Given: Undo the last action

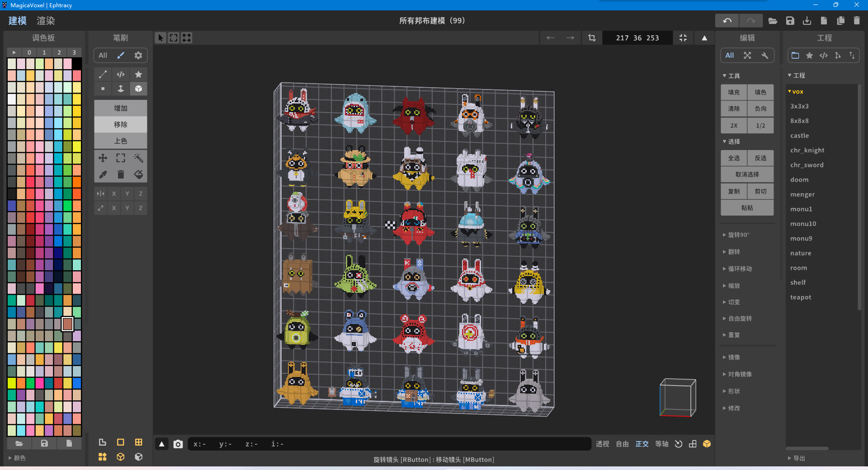Looking at the screenshot, I should (x=727, y=21).
